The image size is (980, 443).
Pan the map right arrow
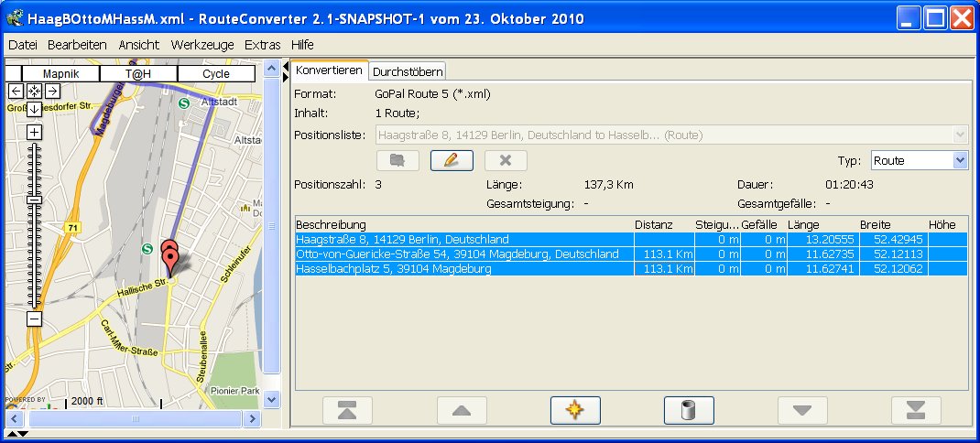(x=52, y=92)
